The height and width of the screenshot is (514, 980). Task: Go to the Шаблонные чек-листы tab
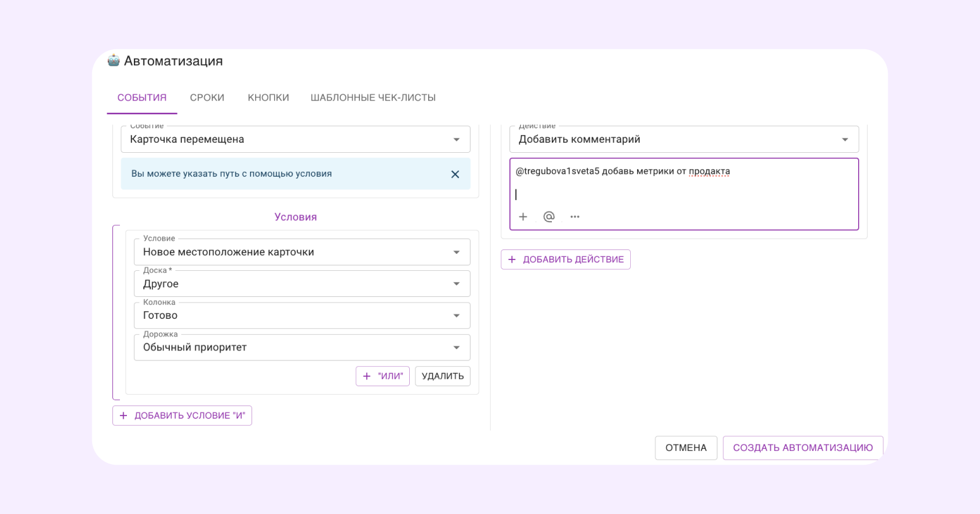[373, 98]
